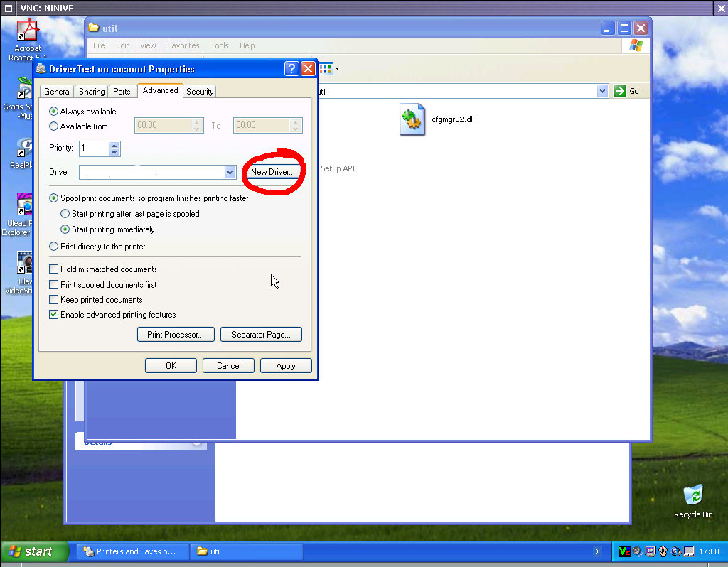The width and height of the screenshot is (728, 567).
Task: Select Print directly to the printer
Action: pyautogui.click(x=54, y=247)
